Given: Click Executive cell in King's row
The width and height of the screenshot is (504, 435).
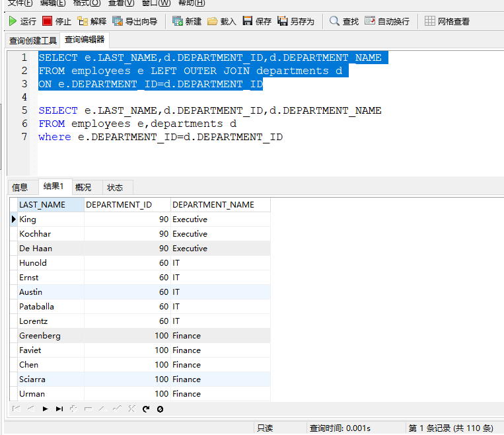Looking at the screenshot, I should (x=221, y=219).
